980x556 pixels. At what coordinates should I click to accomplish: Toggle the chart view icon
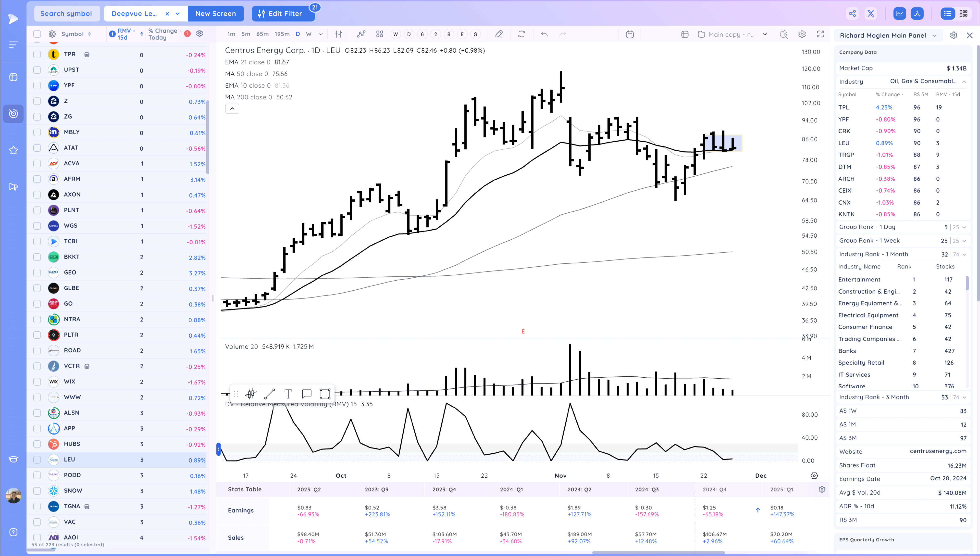point(899,14)
